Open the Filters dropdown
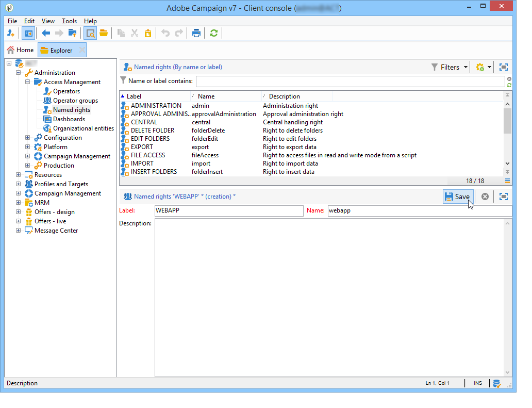This screenshot has height=408, width=532. pyautogui.click(x=450, y=67)
